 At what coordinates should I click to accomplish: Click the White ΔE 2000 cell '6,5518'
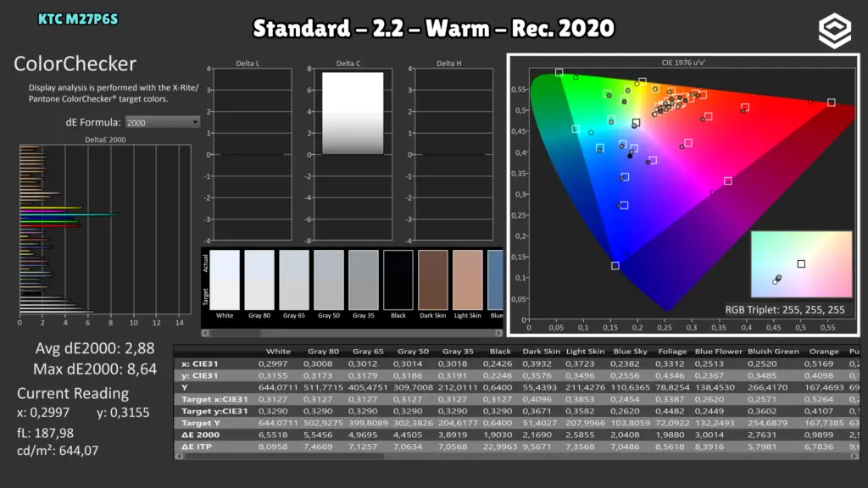point(273,435)
